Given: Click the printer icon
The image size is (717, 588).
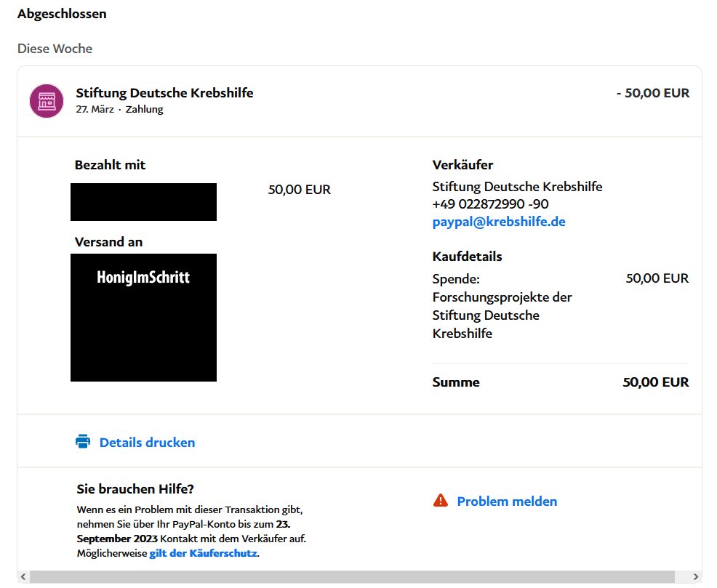Looking at the screenshot, I should (x=83, y=442).
